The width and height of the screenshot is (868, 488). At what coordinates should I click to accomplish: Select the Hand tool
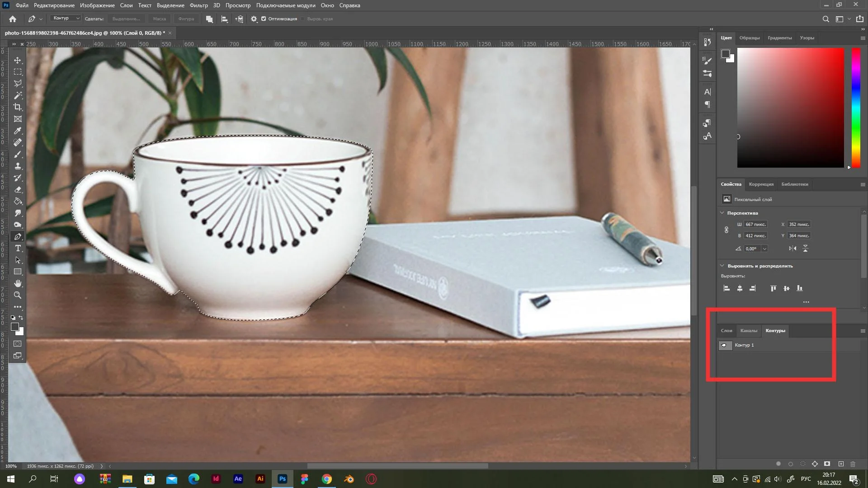click(18, 283)
